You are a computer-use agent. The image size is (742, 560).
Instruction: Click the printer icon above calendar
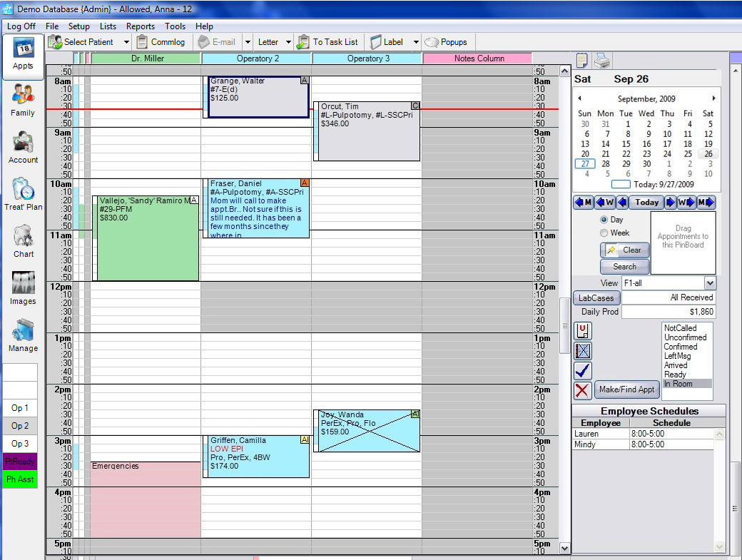click(x=602, y=61)
